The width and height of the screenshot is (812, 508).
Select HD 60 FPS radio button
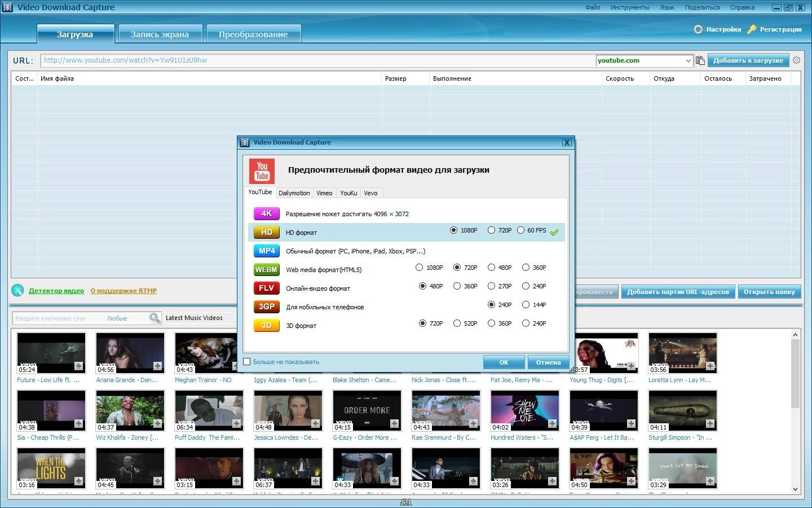click(521, 230)
